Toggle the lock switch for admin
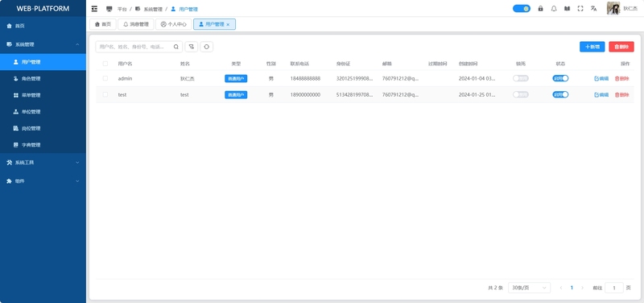 (520, 78)
